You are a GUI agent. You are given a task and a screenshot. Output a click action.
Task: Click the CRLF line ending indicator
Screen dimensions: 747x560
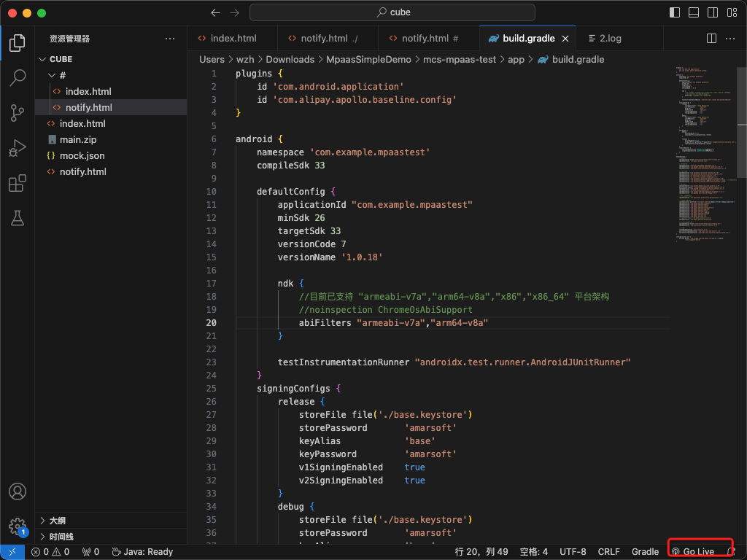point(609,552)
